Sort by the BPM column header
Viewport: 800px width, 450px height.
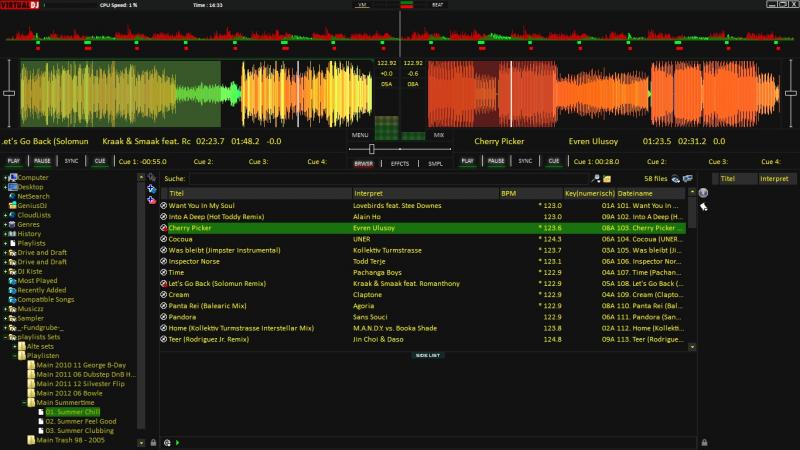tap(531, 193)
